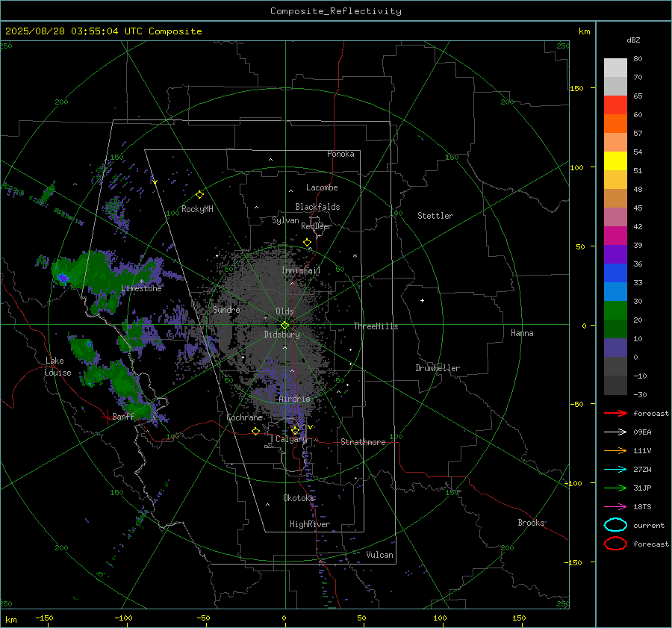This screenshot has width=672, height=628.
Task: Click the red forecast ellipse icon
Action: pos(615,544)
